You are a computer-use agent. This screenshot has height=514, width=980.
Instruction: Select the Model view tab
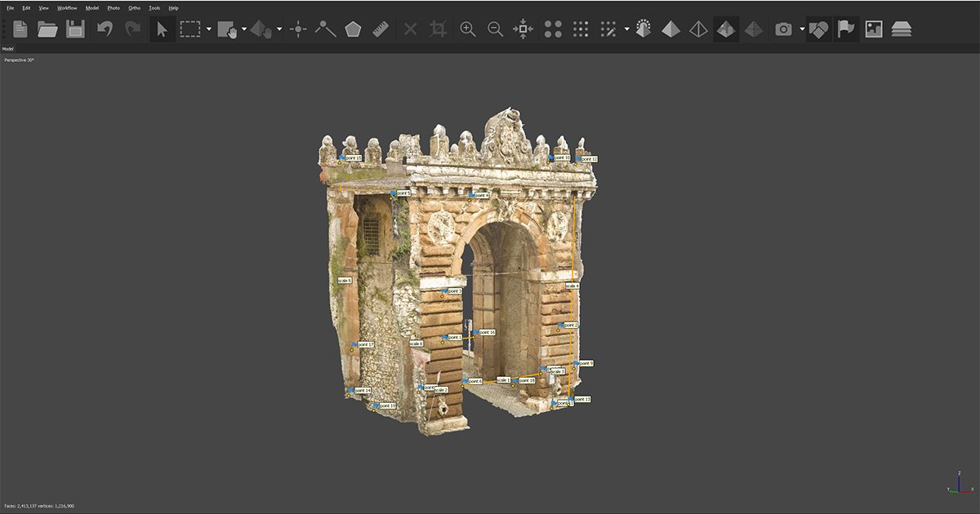tap(7, 49)
